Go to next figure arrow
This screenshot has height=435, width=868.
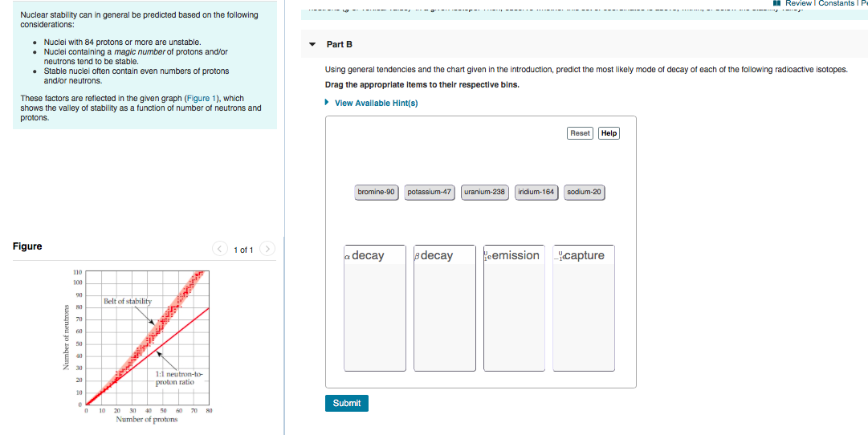coord(267,249)
